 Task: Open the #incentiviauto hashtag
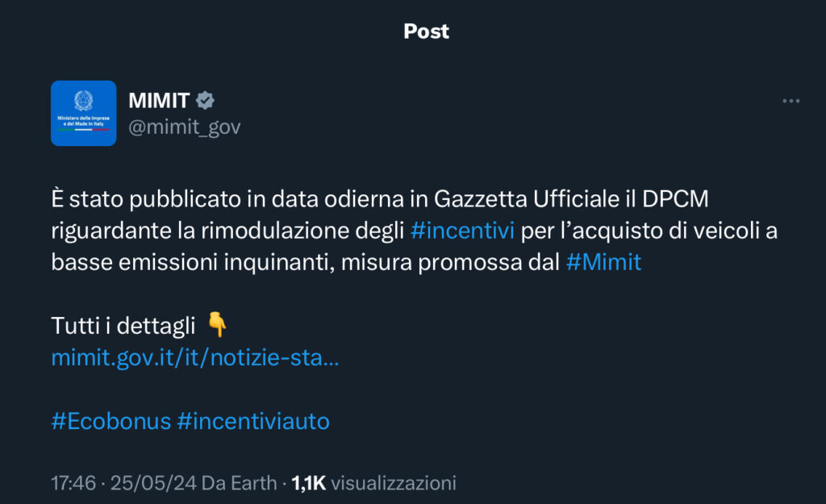[253, 421]
